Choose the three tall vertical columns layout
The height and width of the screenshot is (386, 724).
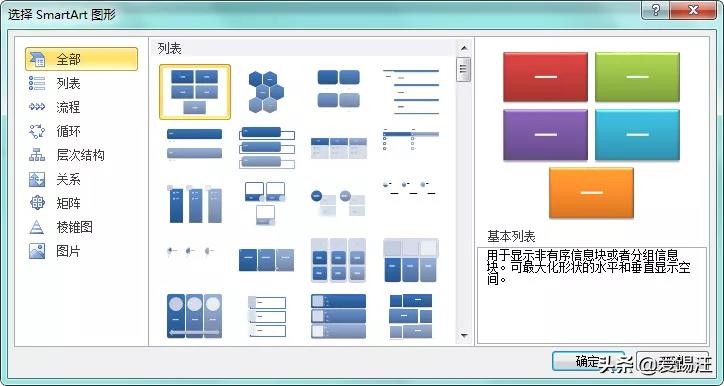(194, 203)
